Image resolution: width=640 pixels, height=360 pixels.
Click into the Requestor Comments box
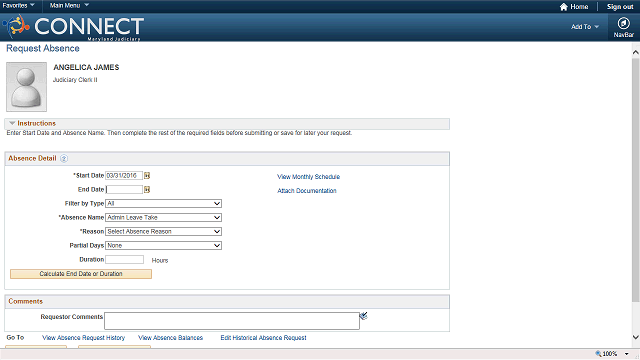point(232,321)
